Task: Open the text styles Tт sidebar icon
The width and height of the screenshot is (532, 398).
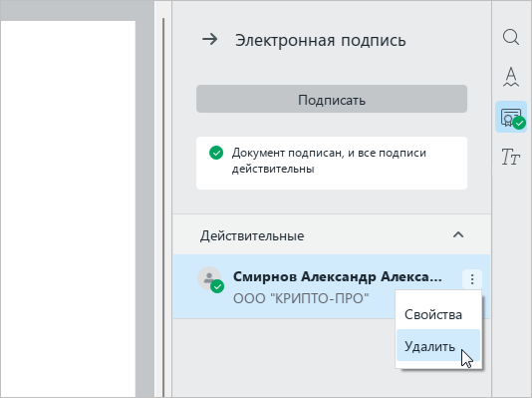Action: click(x=511, y=157)
